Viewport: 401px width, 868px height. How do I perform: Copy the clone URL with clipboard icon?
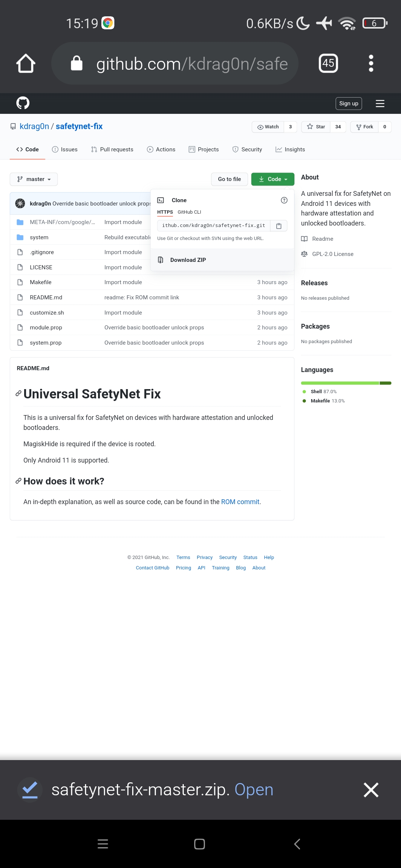[x=279, y=226]
